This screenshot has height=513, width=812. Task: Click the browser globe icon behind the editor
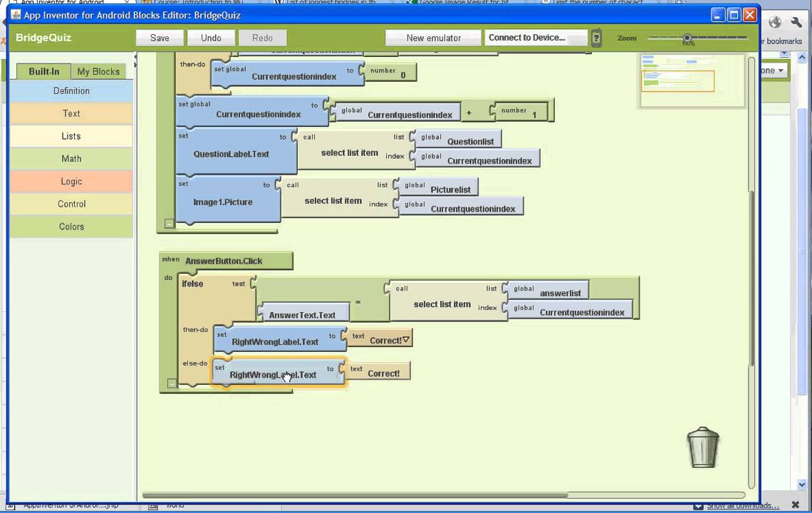point(775,22)
